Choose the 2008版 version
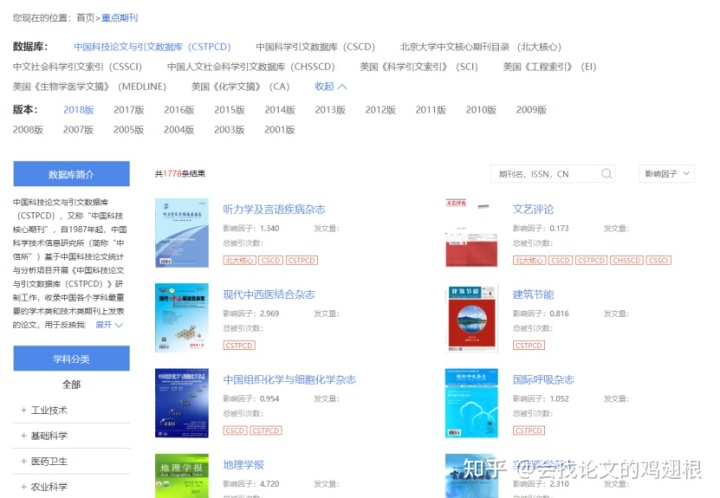Viewport: 720px width, 498px height. 28,129
